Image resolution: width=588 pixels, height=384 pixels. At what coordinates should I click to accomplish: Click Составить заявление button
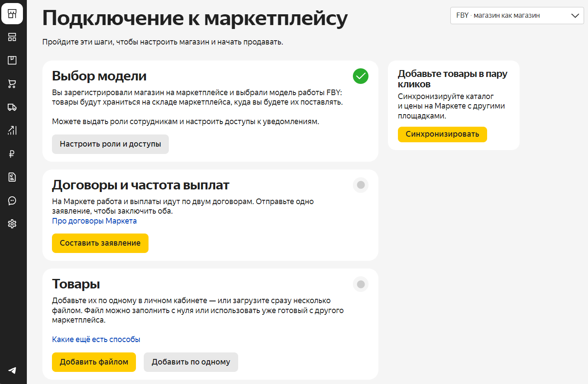100,243
